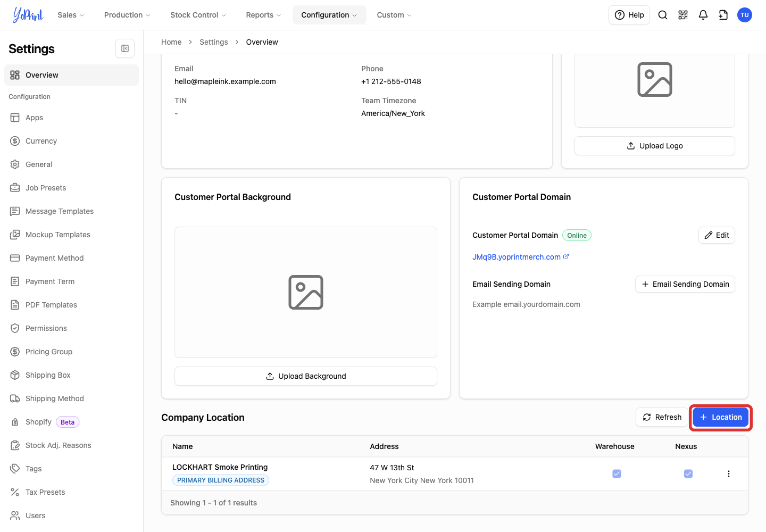The image size is (766, 532).
Task: Refresh the Company Location list
Action: click(x=662, y=417)
